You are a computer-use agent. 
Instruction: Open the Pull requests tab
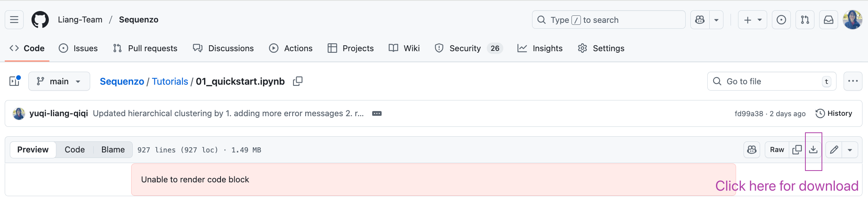[145, 48]
